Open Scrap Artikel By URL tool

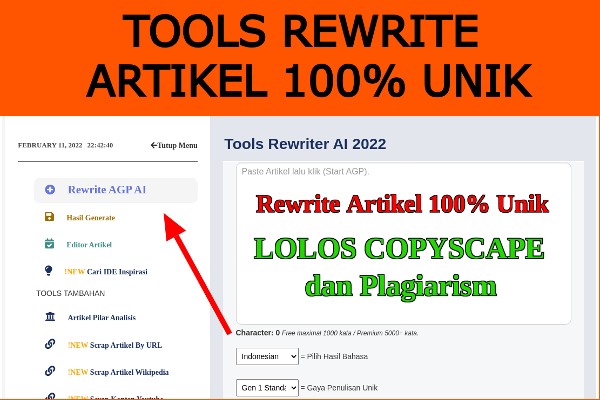tap(115, 345)
